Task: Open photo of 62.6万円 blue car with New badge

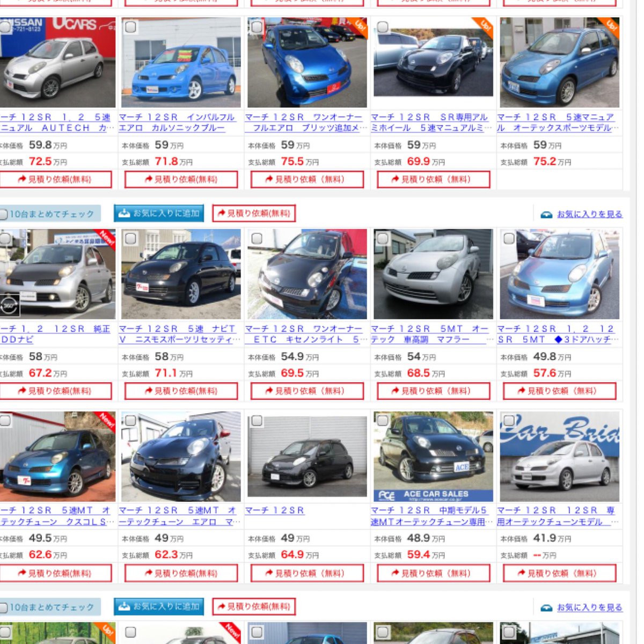Action: (x=57, y=457)
